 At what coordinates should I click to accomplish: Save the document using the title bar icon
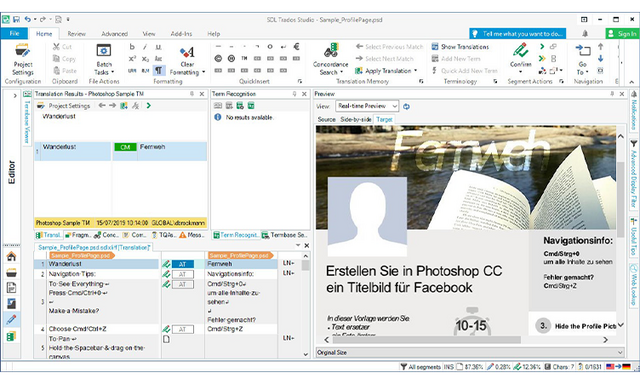pyautogui.click(x=16, y=19)
